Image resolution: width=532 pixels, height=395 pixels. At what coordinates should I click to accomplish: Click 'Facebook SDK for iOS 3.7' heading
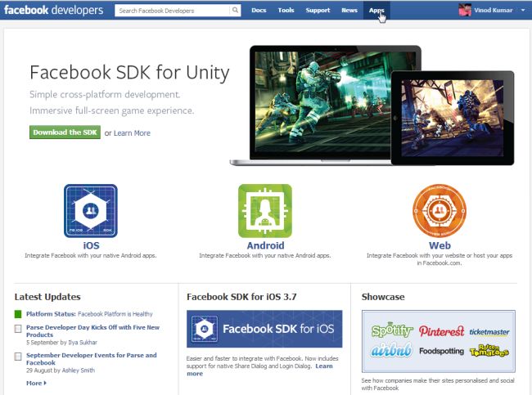point(241,297)
